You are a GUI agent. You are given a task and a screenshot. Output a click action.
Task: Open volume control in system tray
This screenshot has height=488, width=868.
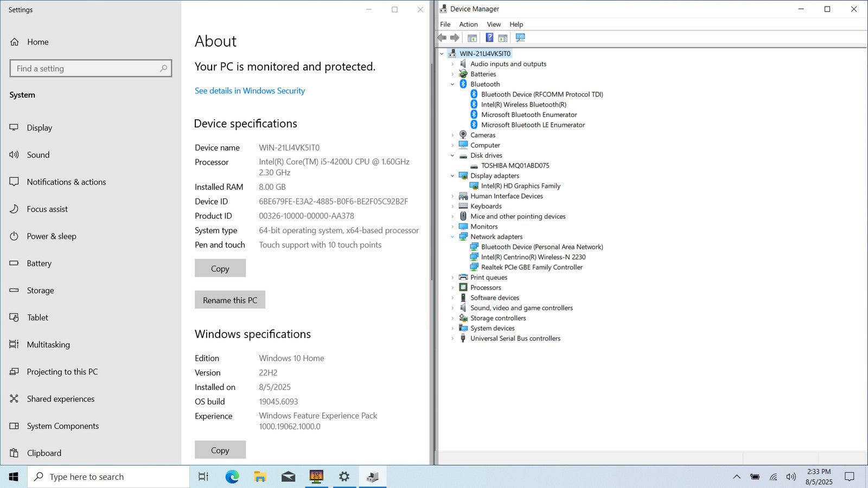[x=791, y=477]
